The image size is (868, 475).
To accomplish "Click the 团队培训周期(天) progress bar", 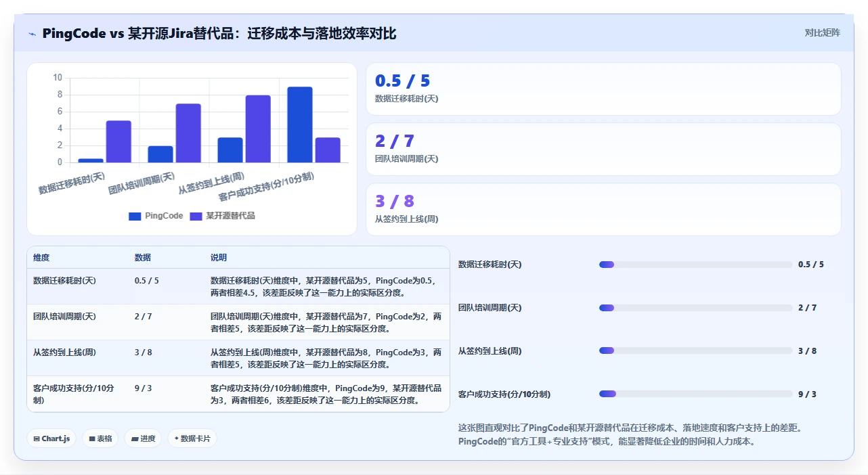I will coord(695,308).
